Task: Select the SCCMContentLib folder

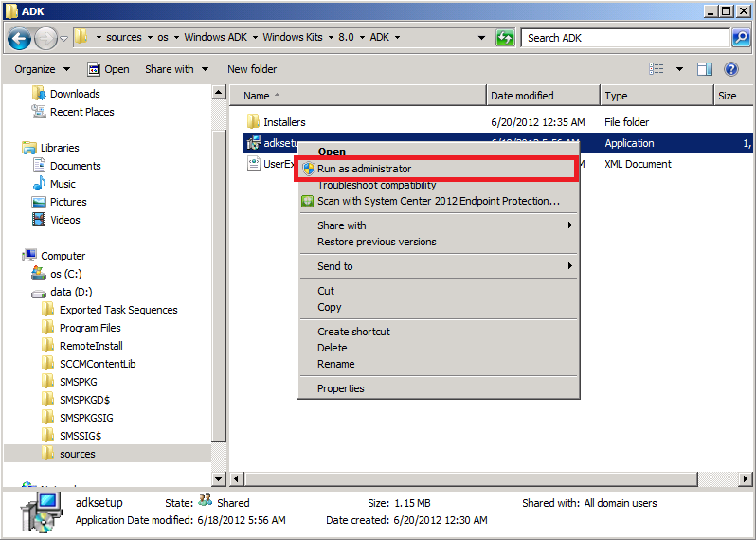Action: (88, 364)
